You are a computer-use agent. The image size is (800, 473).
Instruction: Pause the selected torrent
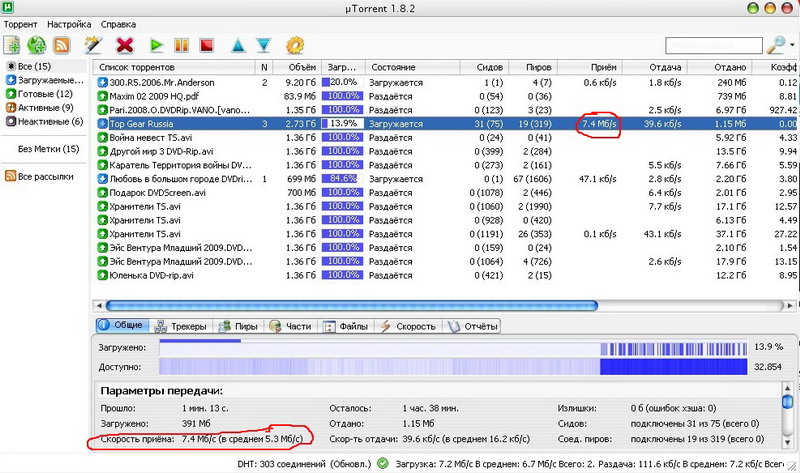(x=182, y=45)
